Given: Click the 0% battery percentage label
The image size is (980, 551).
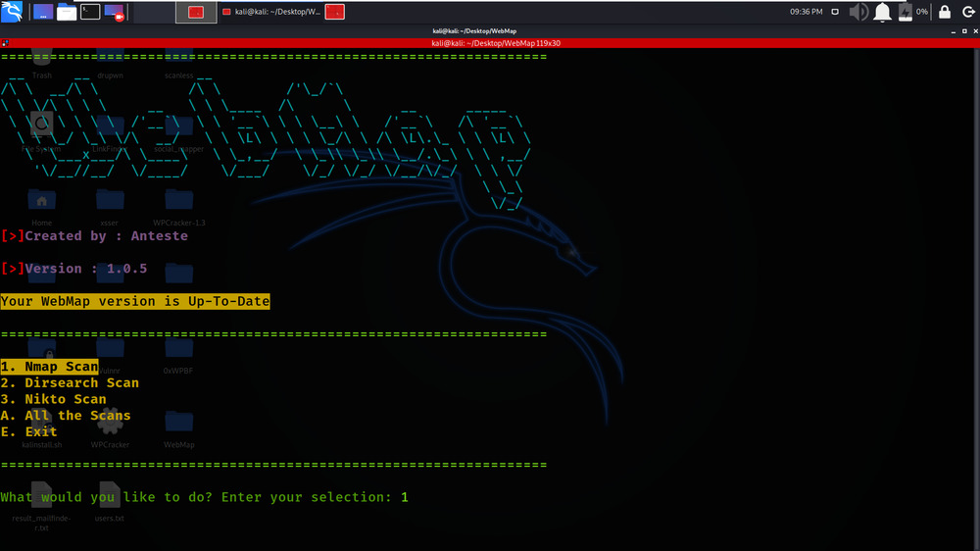Looking at the screenshot, I should [922, 12].
